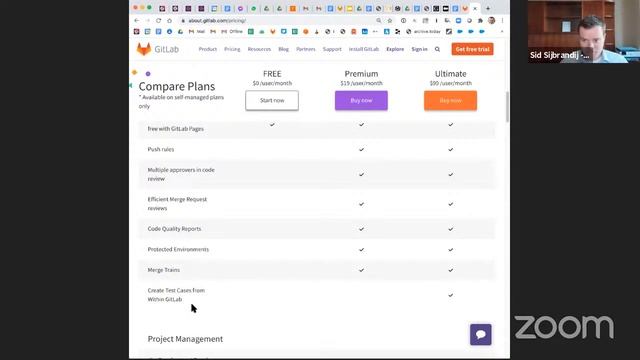Click Sign in
Image resolution: width=640 pixels, height=360 pixels.
(x=419, y=49)
